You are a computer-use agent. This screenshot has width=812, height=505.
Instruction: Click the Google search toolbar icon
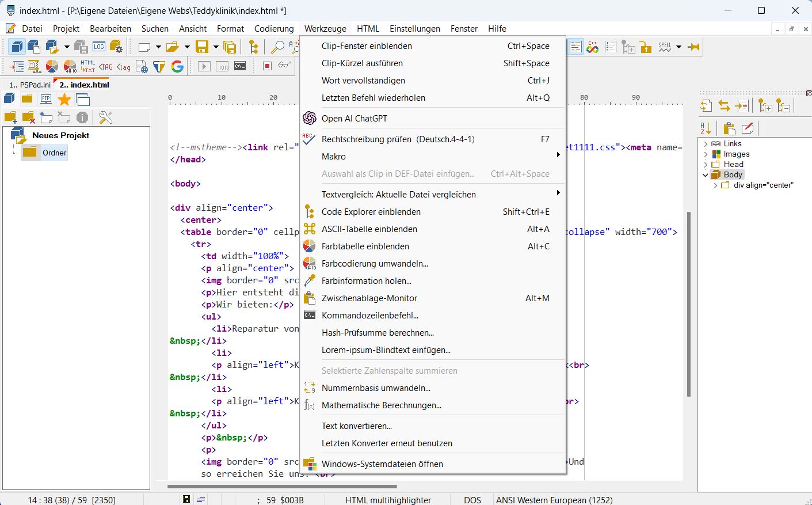[177, 66]
